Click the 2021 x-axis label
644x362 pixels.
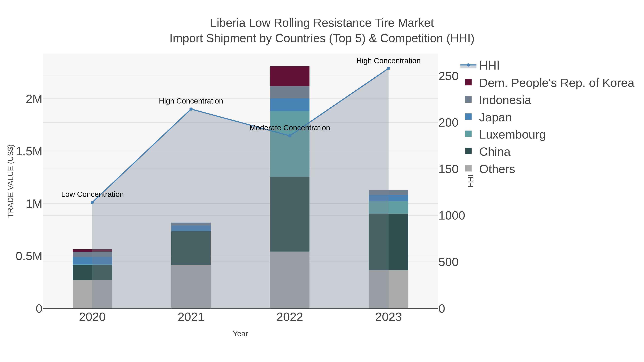coord(191,317)
